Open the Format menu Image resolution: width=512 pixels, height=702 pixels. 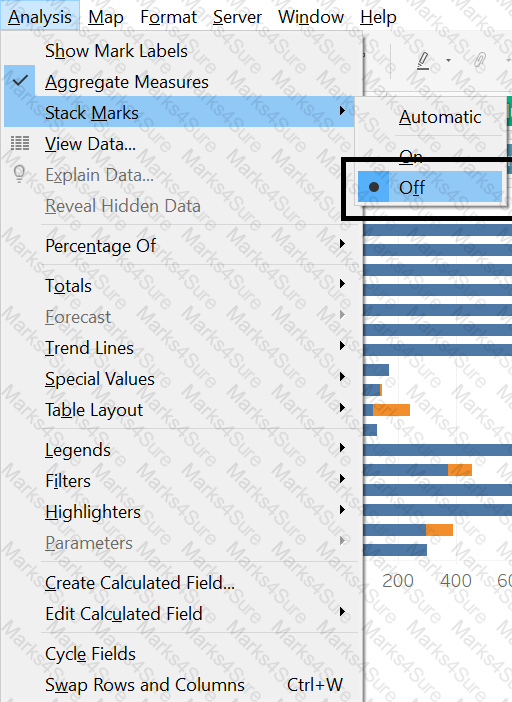pyautogui.click(x=168, y=17)
